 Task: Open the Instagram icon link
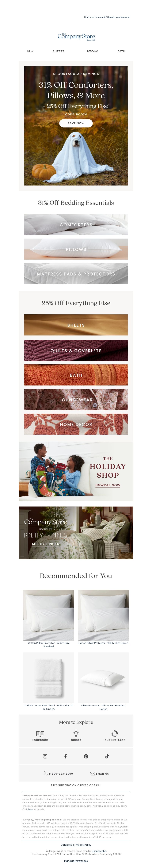(x=45, y=756)
